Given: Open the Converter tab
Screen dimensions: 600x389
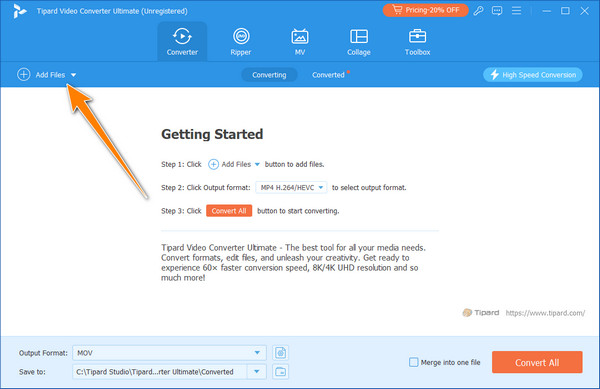Looking at the screenshot, I should coord(182,42).
